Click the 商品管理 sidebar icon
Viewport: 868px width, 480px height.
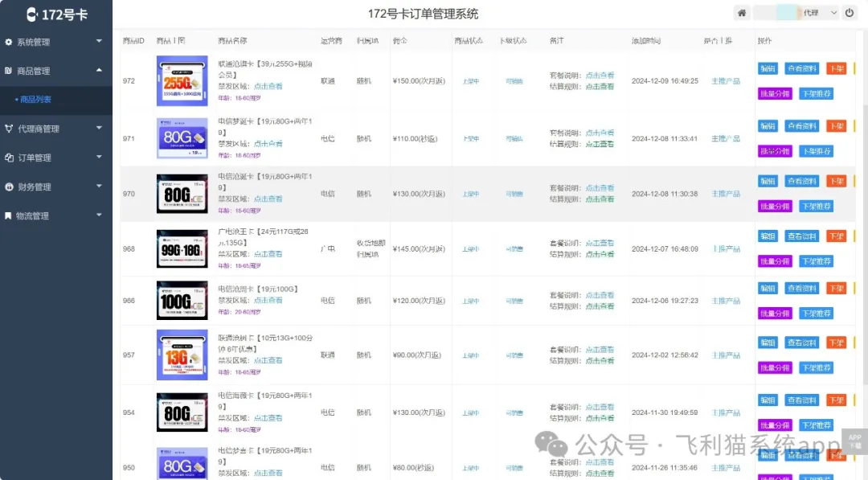[x=8, y=71]
